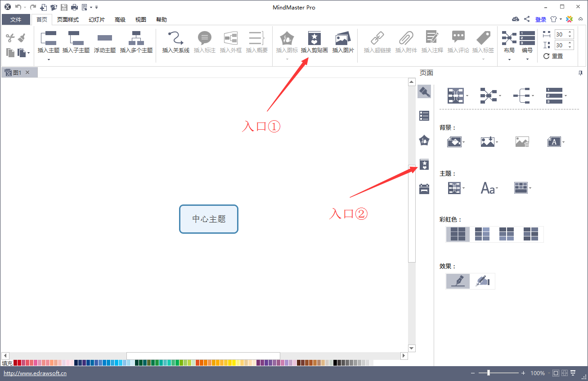Close the 图1 document tab

coord(27,73)
